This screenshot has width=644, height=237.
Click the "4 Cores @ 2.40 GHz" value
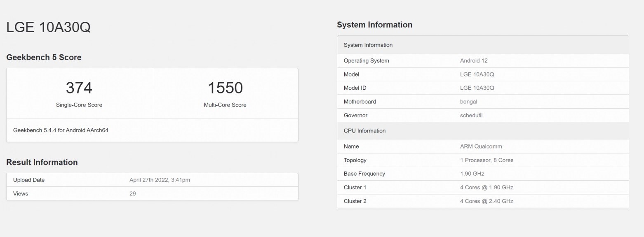(x=487, y=201)
